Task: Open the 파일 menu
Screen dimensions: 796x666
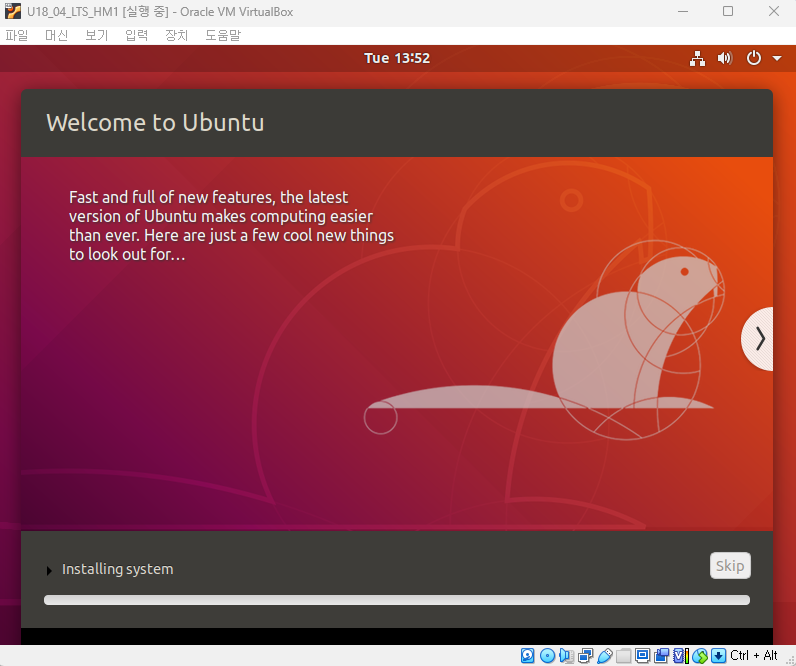Action: pyautogui.click(x=17, y=36)
